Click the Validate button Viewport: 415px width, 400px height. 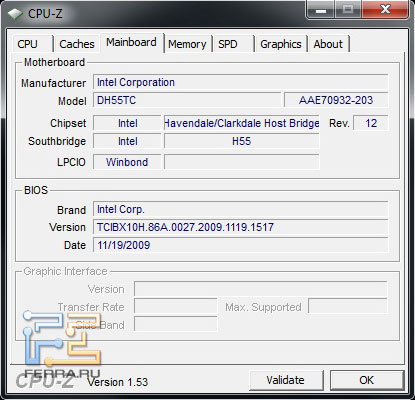coord(286,380)
